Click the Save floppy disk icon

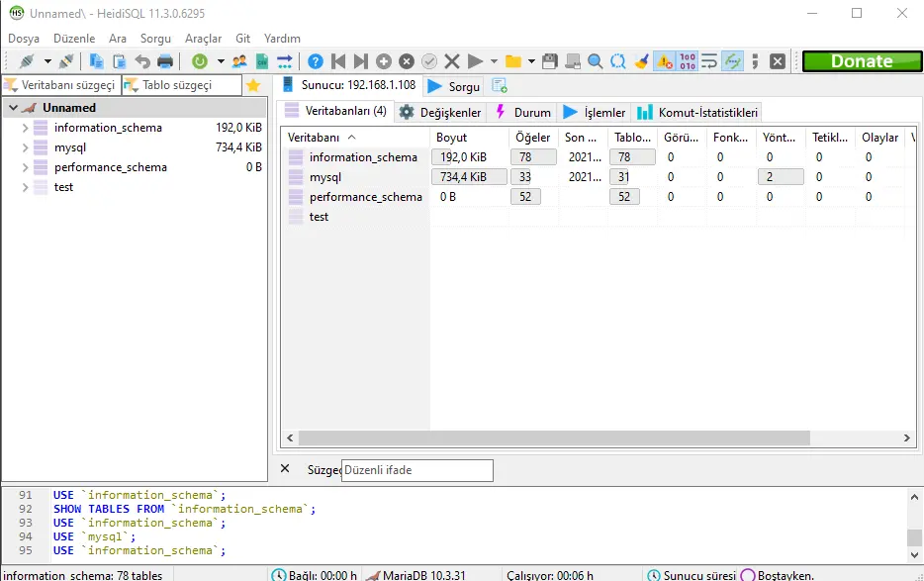[x=550, y=60]
